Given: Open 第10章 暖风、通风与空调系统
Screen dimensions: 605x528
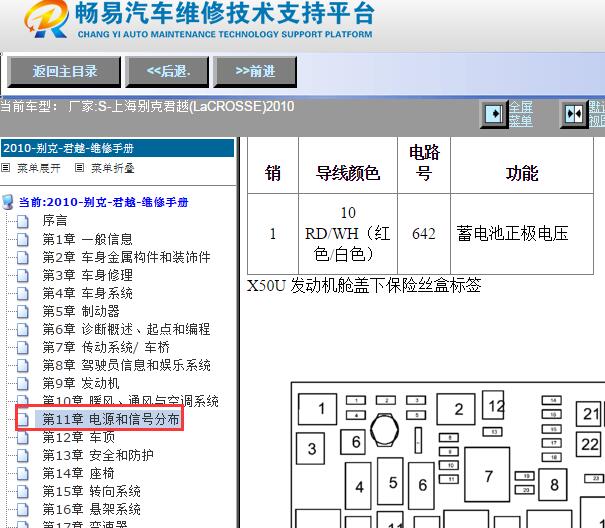Looking at the screenshot, I should 130,401.
